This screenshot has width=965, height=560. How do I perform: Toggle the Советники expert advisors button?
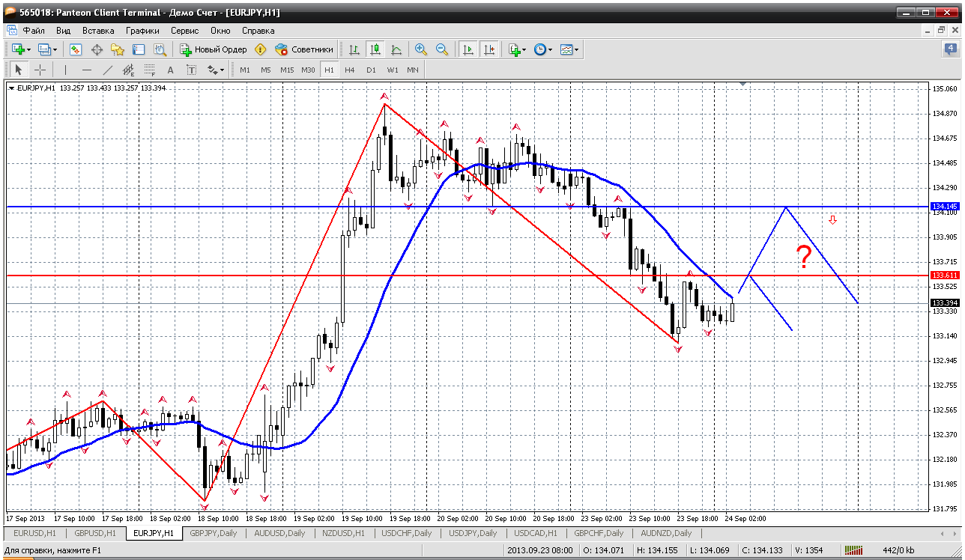click(304, 49)
